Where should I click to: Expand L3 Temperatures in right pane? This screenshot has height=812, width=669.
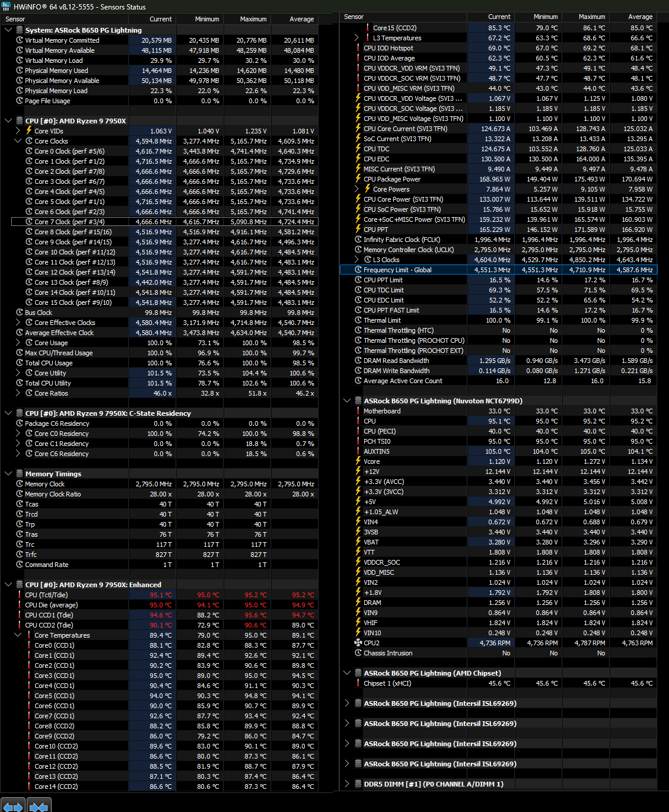point(356,38)
